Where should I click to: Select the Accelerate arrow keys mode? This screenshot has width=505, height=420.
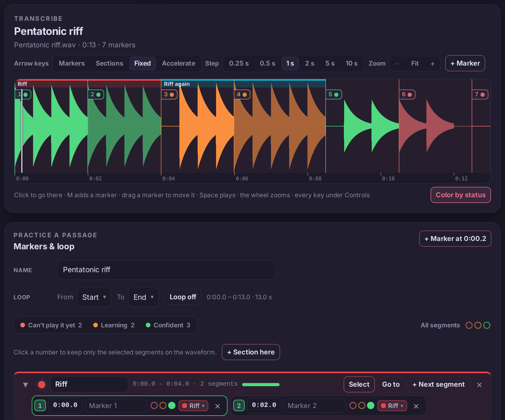[x=179, y=63]
